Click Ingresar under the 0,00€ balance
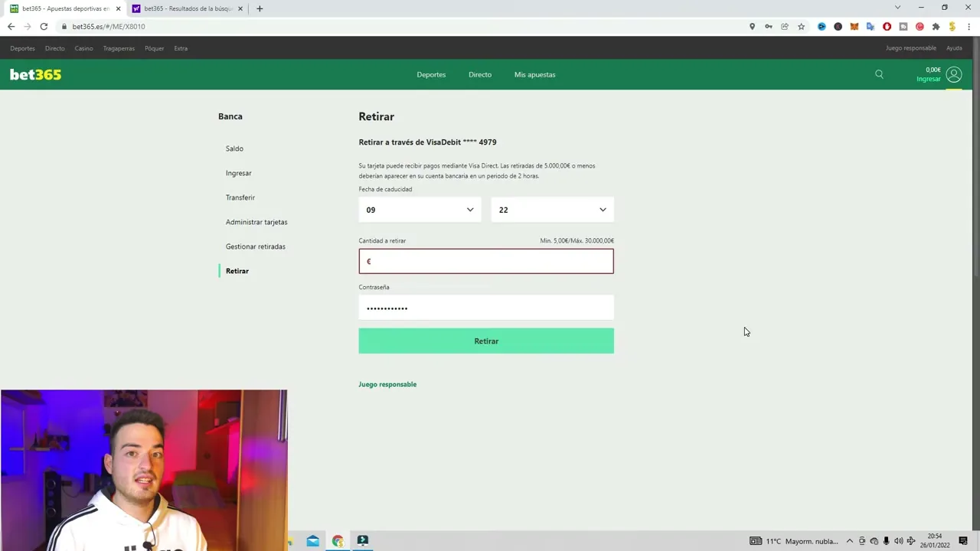This screenshot has height=551, width=980. (928, 79)
